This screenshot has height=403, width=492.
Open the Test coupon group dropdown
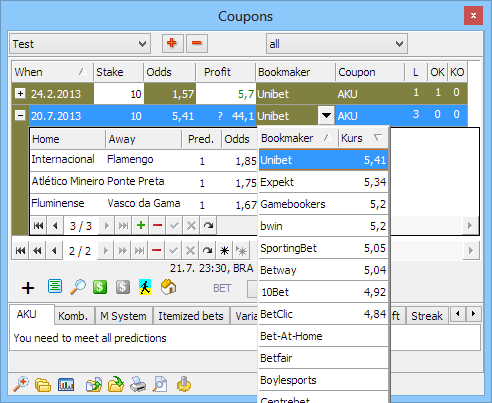tap(80, 44)
